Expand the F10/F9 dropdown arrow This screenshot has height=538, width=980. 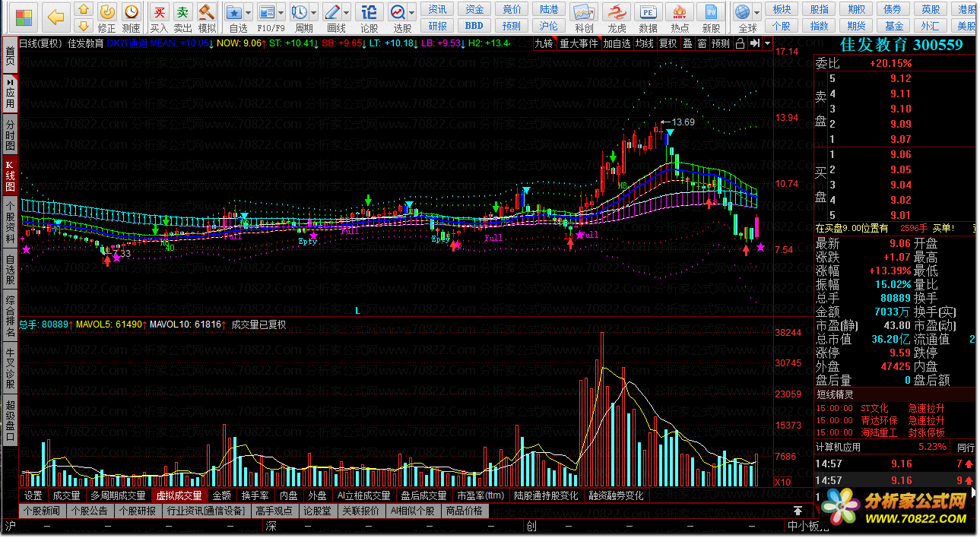pos(281,13)
